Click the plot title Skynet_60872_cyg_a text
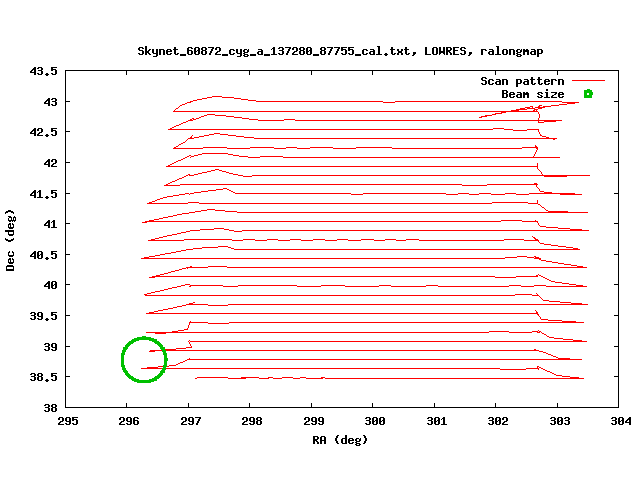This screenshot has height=480, width=640. [x=340, y=51]
